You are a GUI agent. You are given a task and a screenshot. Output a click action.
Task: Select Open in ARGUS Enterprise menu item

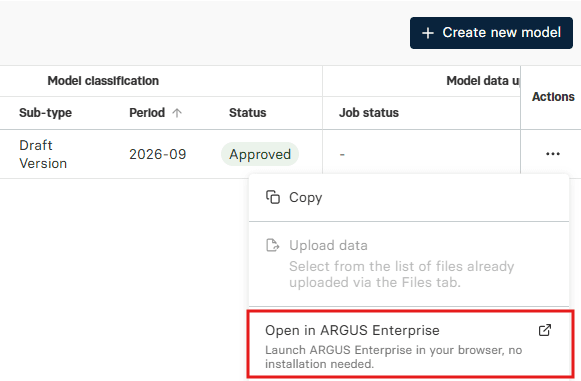point(410,344)
